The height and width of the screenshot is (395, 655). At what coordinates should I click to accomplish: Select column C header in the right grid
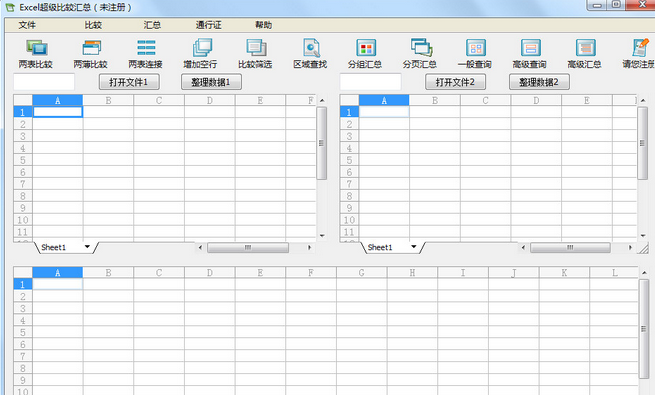pos(485,100)
